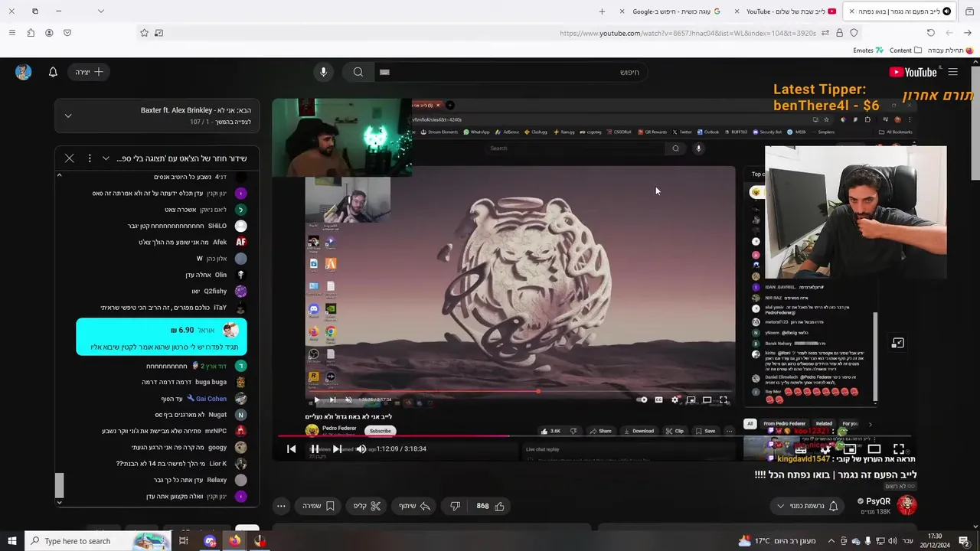Click the highlighted 6.90 super chat message
This screenshot has width=980, height=551.
point(162,337)
